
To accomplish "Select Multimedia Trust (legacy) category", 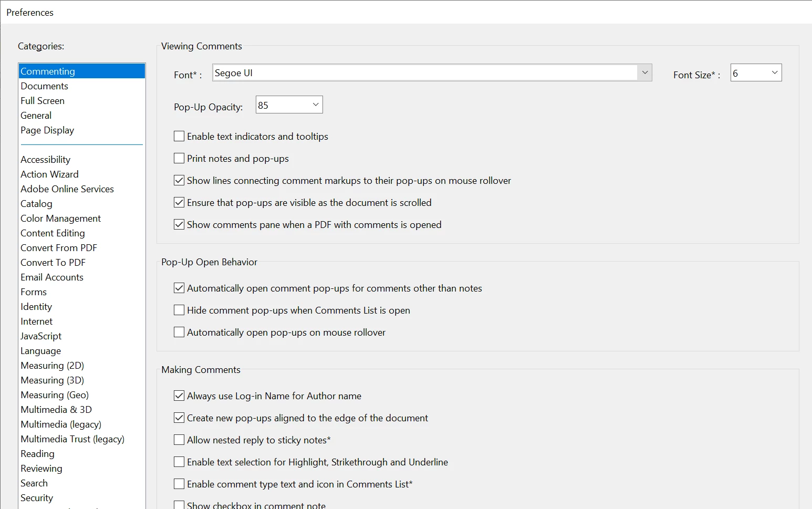I will [82, 439].
